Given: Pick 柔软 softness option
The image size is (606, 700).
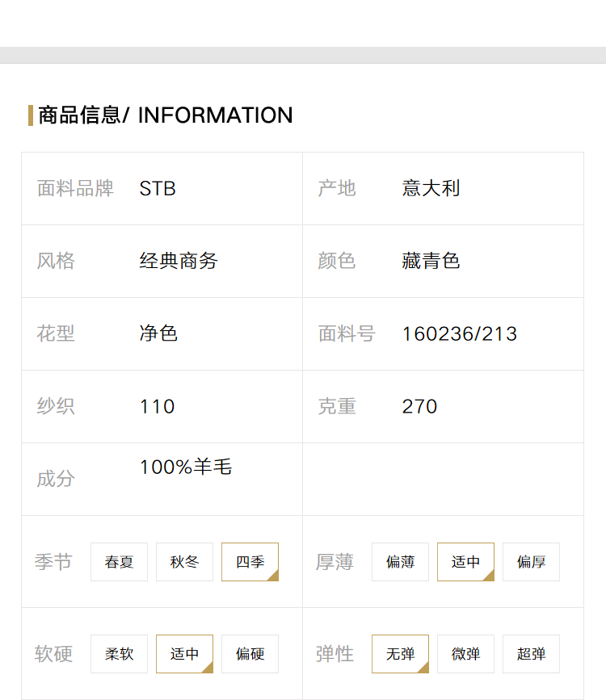Looking at the screenshot, I should [119, 653].
